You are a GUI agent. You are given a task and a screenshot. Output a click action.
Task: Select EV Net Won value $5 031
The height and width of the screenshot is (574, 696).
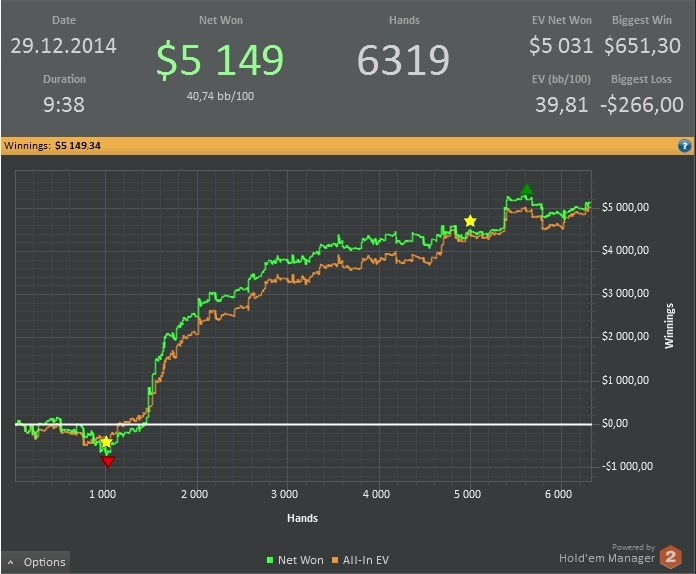(x=561, y=46)
